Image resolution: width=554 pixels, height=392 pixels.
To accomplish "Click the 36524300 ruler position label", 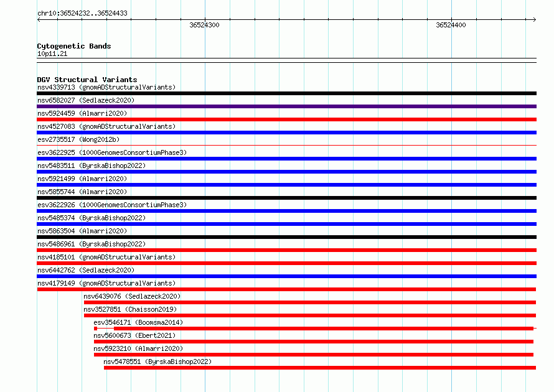I will pos(204,25).
